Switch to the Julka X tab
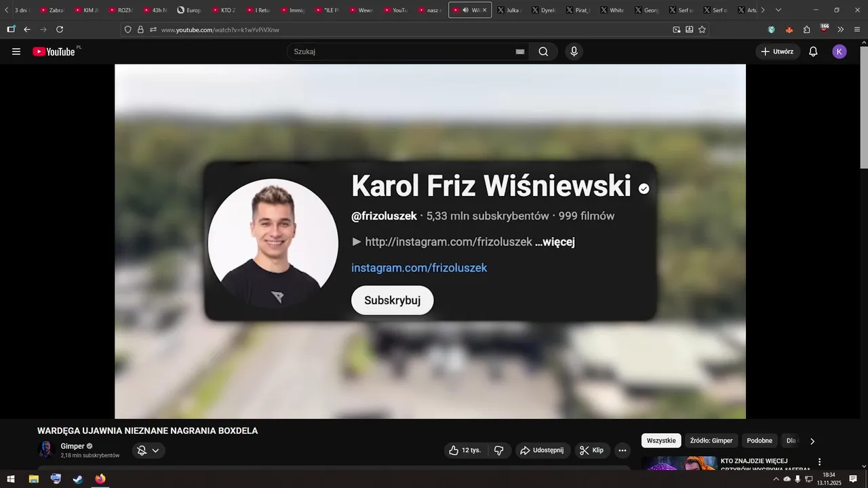868x488 pixels. click(509, 10)
